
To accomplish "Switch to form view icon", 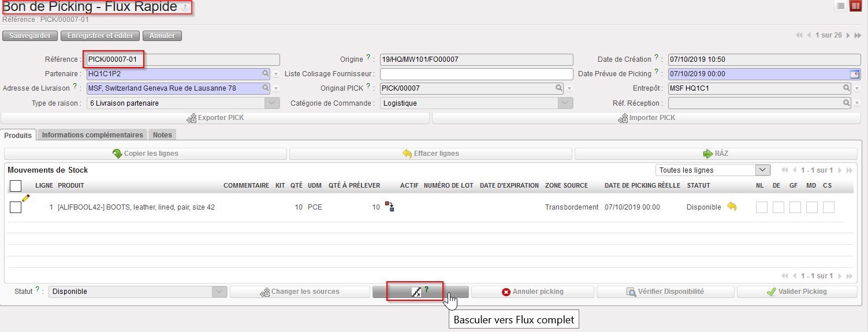I will (855, 6).
